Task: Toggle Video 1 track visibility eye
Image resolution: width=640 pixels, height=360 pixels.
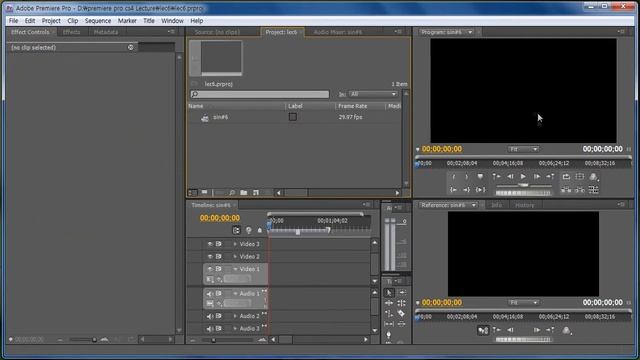Action: pyautogui.click(x=210, y=269)
